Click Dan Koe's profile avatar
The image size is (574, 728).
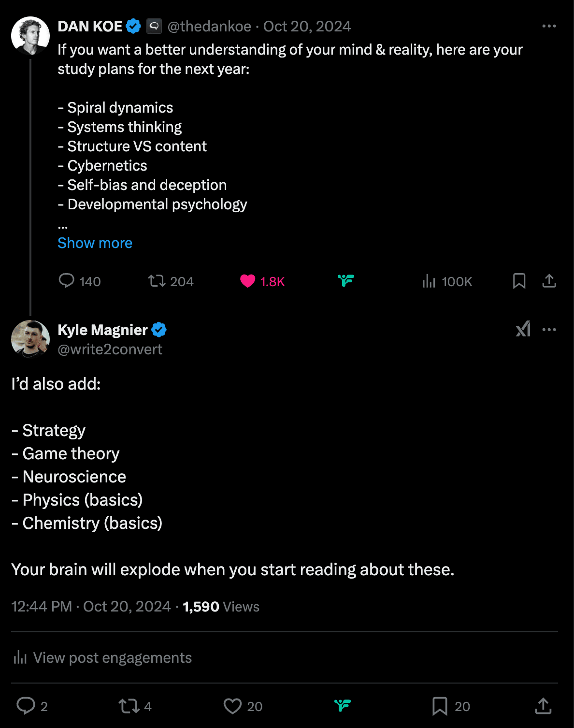(30, 36)
